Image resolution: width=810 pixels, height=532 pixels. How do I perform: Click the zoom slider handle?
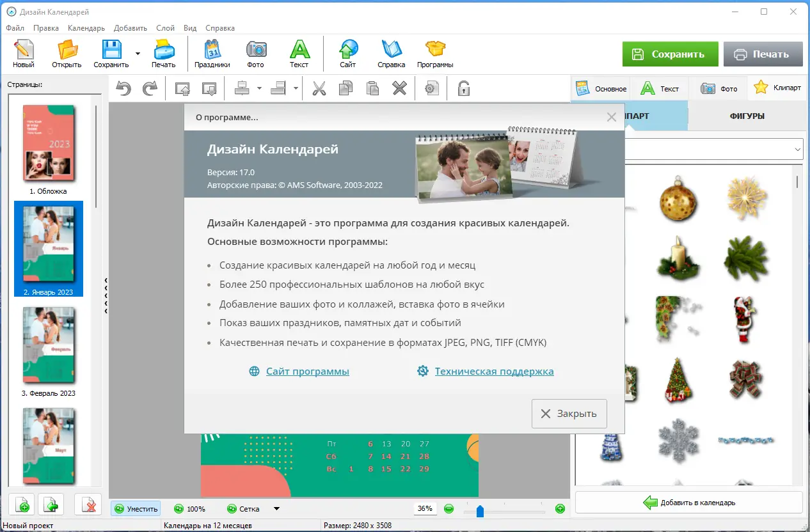tap(480, 510)
